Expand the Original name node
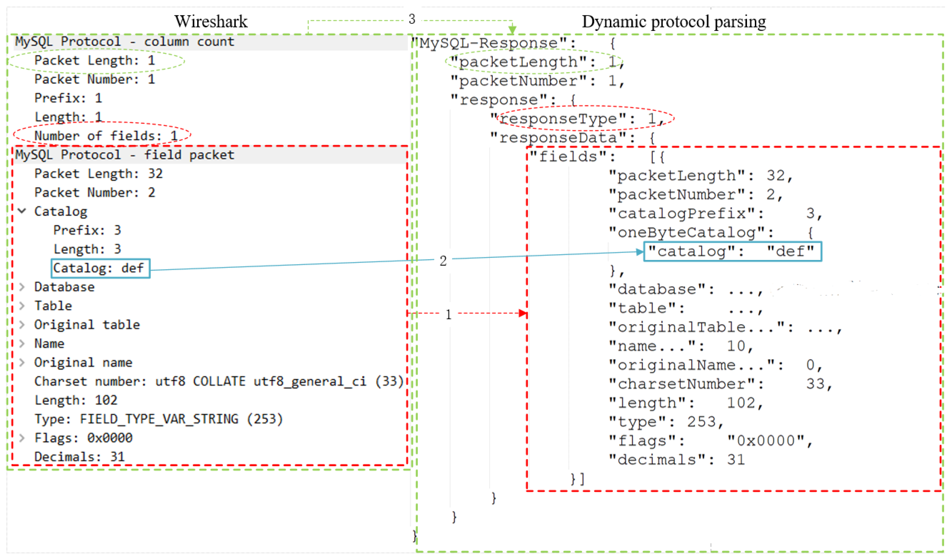This screenshot has width=949, height=560. (x=22, y=363)
